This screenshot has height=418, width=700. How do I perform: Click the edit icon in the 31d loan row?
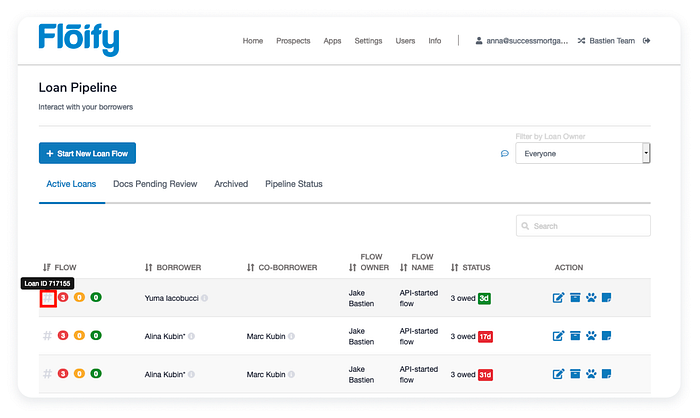click(558, 374)
